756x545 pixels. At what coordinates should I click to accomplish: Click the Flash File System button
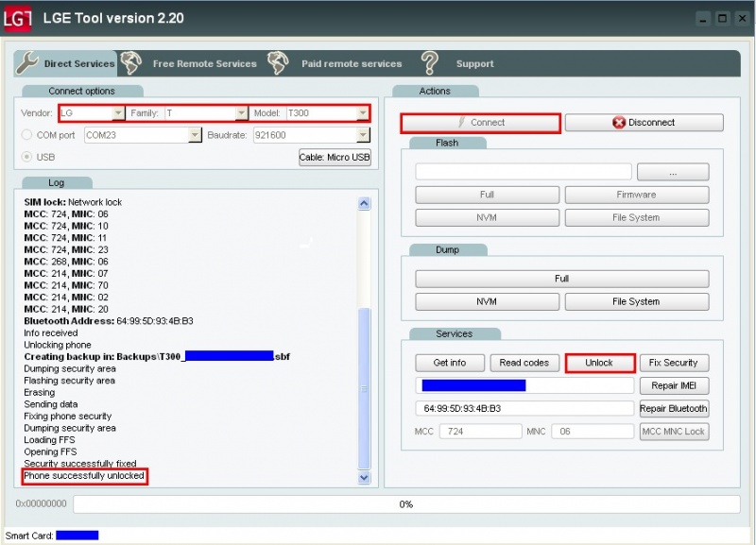coord(636,218)
